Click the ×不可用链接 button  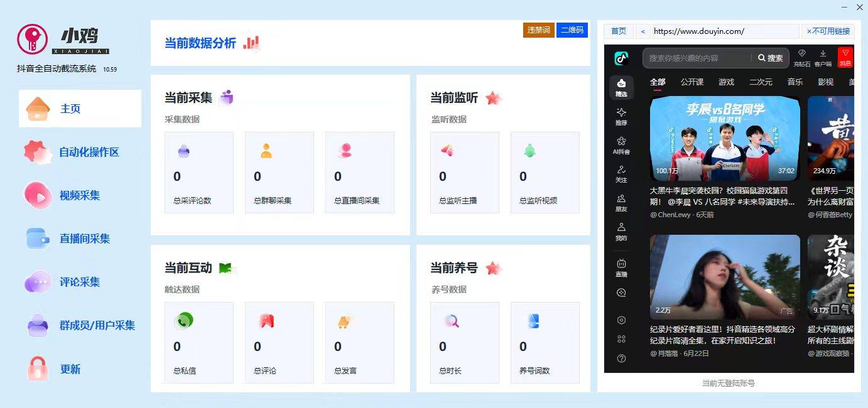(828, 31)
